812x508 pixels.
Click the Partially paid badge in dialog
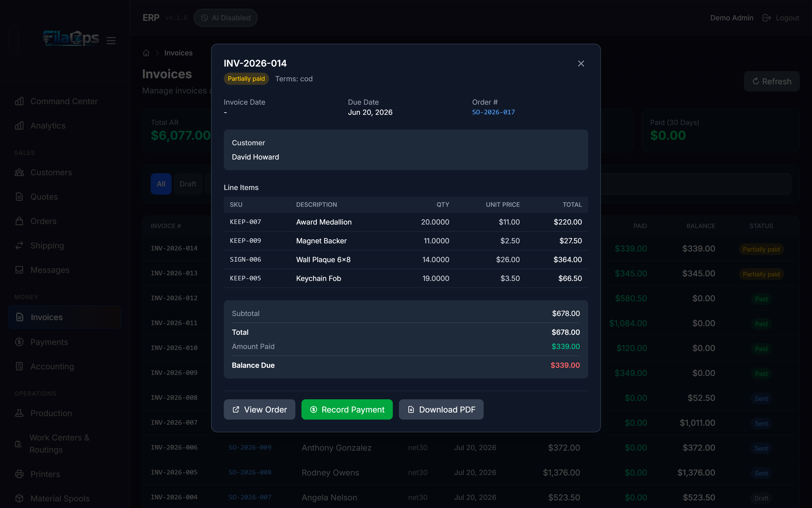click(x=246, y=79)
